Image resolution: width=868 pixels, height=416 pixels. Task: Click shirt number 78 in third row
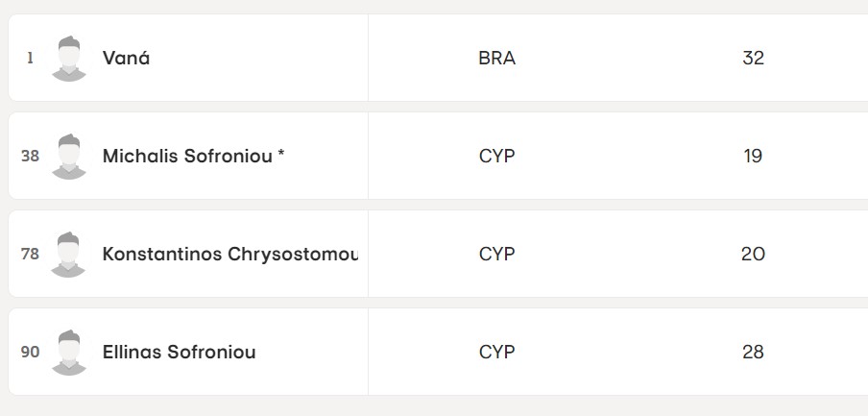pos(30,255)
